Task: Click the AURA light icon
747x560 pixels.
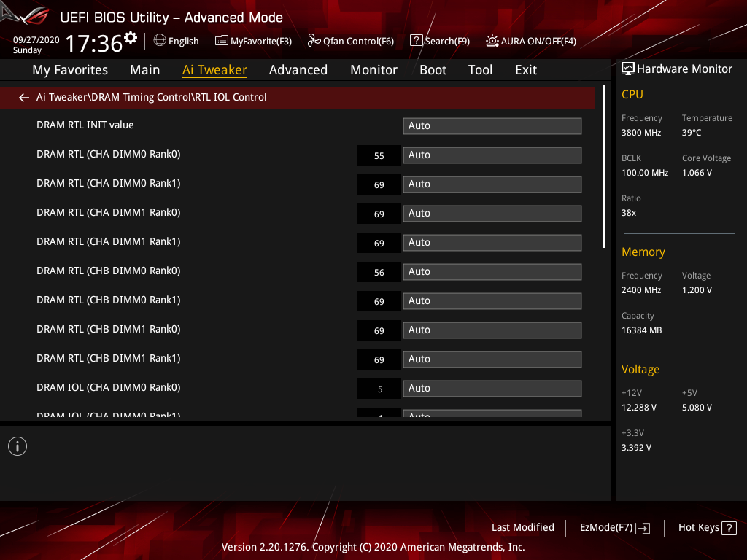Action: (x=492, y=41)
